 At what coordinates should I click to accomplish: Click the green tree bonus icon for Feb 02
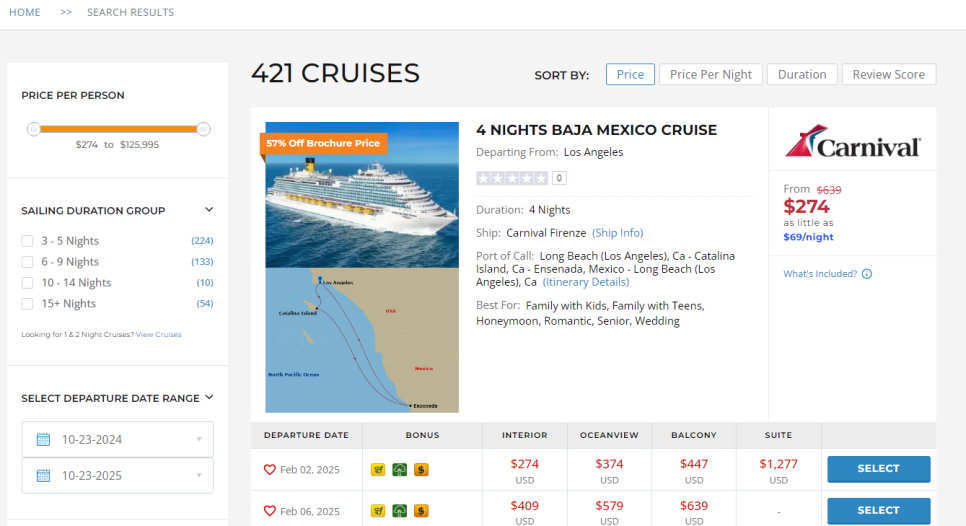pos(400,469)
